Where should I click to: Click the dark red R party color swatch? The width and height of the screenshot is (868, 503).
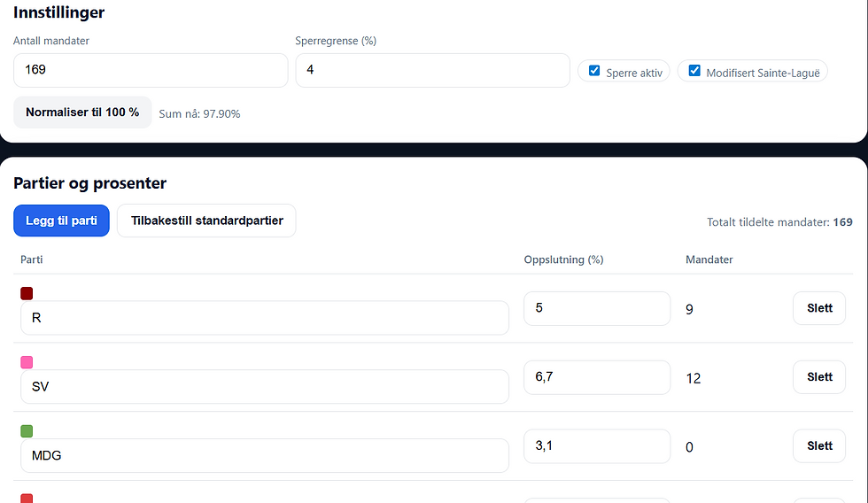tap(27, 293)
